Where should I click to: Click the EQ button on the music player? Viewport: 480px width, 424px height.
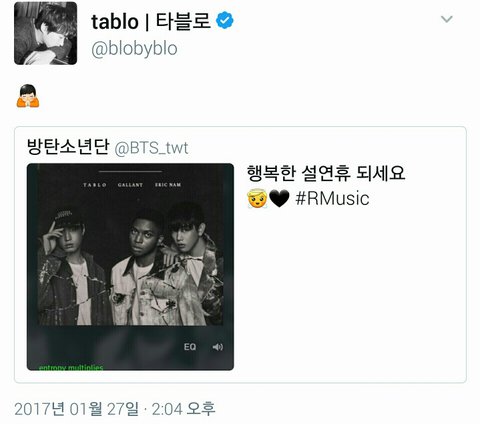[190, 347]
